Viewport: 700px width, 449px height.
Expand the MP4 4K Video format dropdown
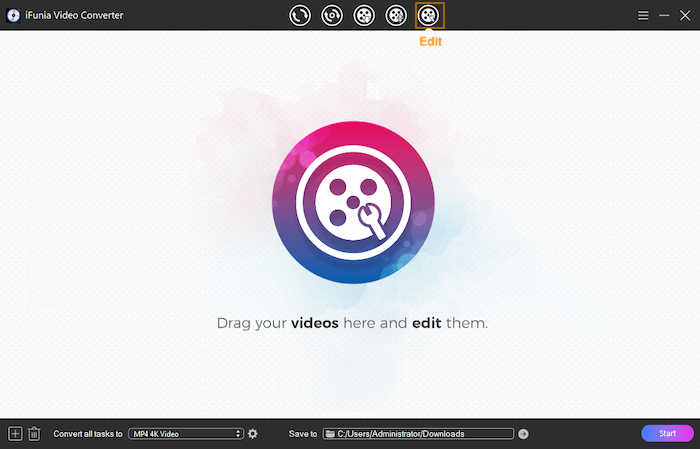pos(186,433)
